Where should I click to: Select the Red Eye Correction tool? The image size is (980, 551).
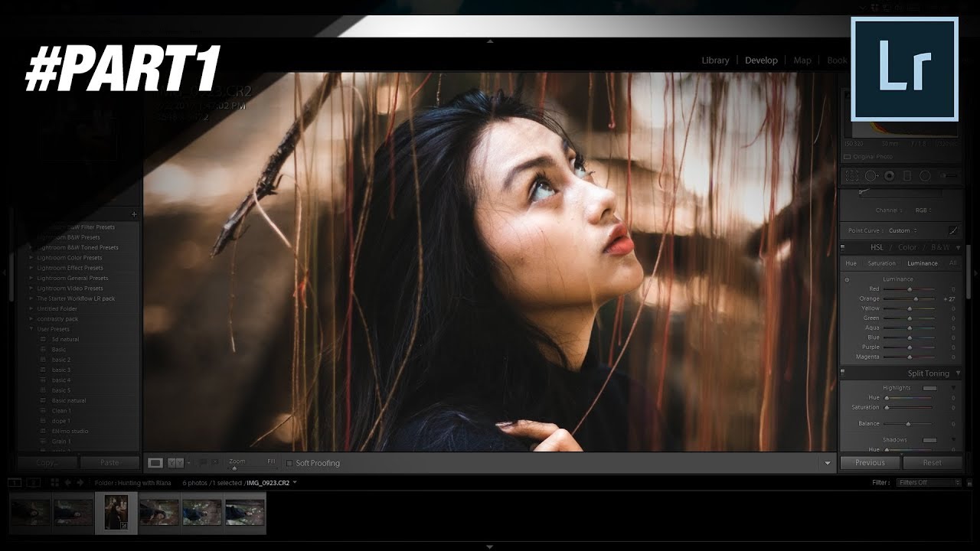[x=889, y=176]
